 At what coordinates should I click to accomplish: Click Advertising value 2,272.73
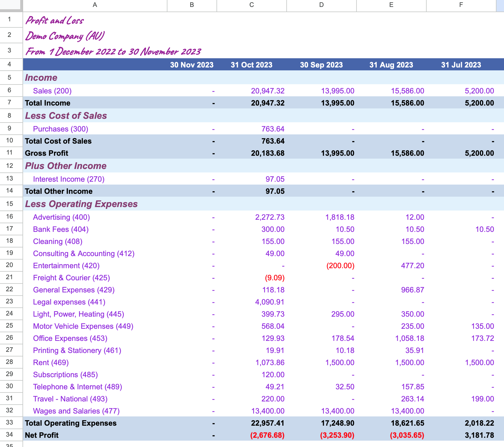(270, 217)
